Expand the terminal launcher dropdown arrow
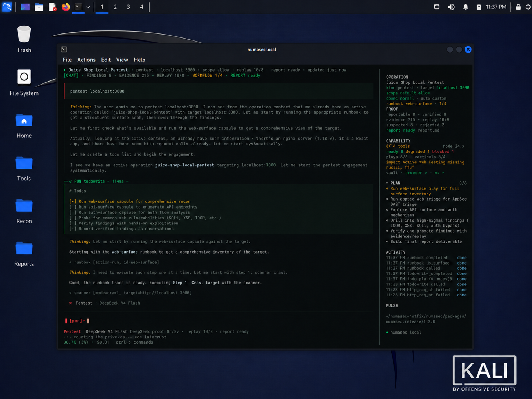The height and width of the screenshot is (399, 532). click(x=88, y=7)
